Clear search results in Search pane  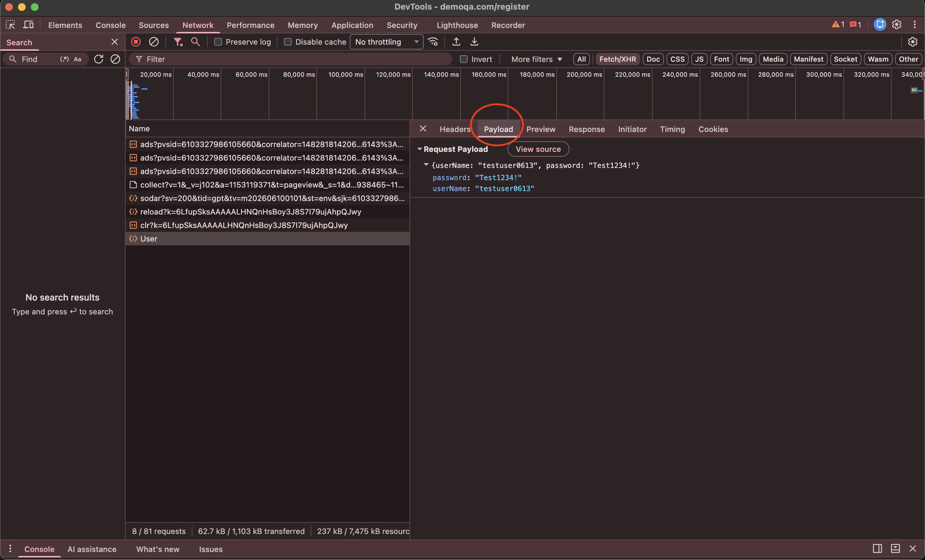coord(115,59)
